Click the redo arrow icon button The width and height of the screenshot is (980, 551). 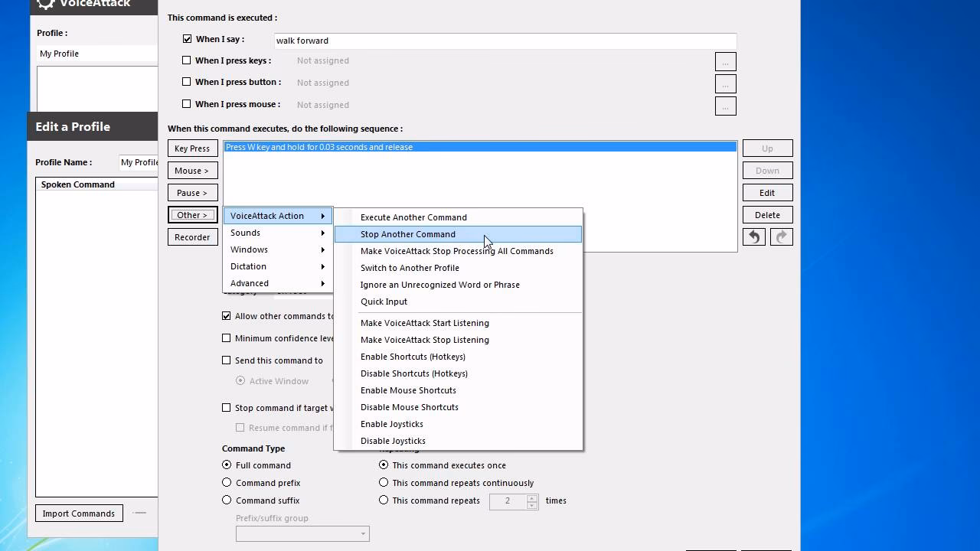[x=781, y=237]
